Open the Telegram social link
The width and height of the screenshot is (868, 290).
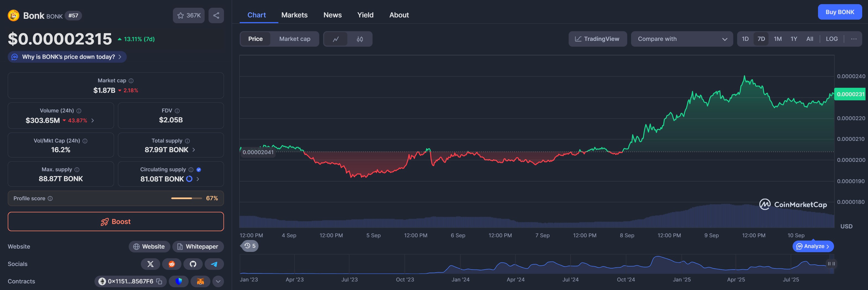pos(214,264)
